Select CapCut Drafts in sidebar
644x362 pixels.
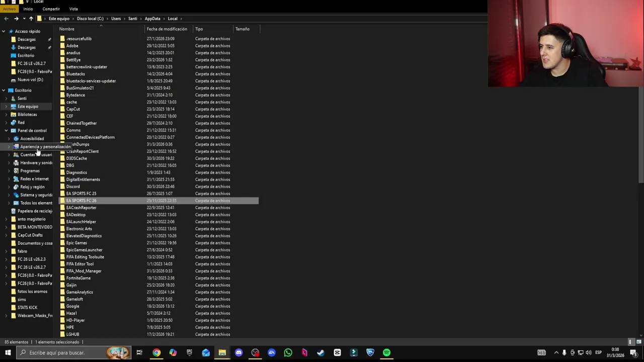coord(30,235)
